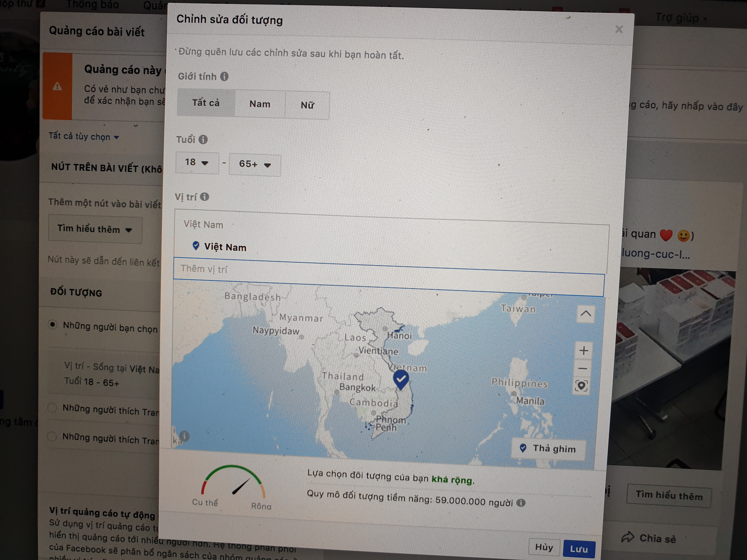Click the info icon next to Tuổi
747x560 pixels.
[203, 140]
